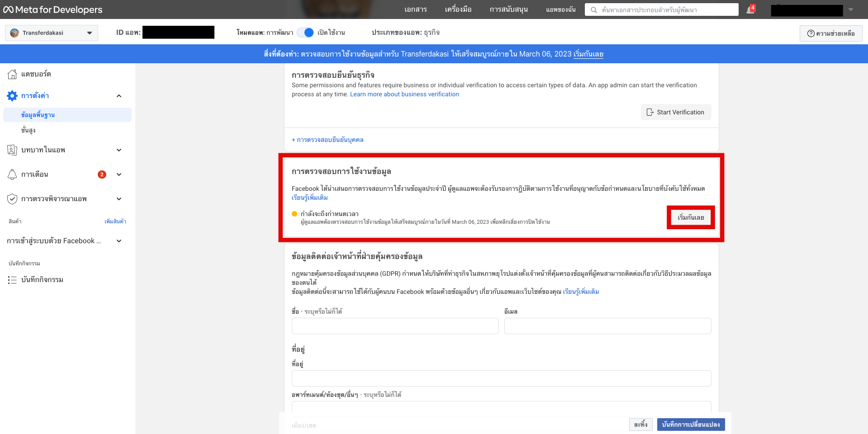Click the อีเมล email input field
Image resolution: width=868 pixels, height=434 pixels.
tap(609, 325)
